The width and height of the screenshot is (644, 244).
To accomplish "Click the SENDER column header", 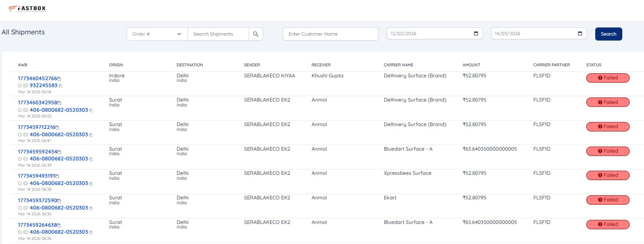I will 252,65.
